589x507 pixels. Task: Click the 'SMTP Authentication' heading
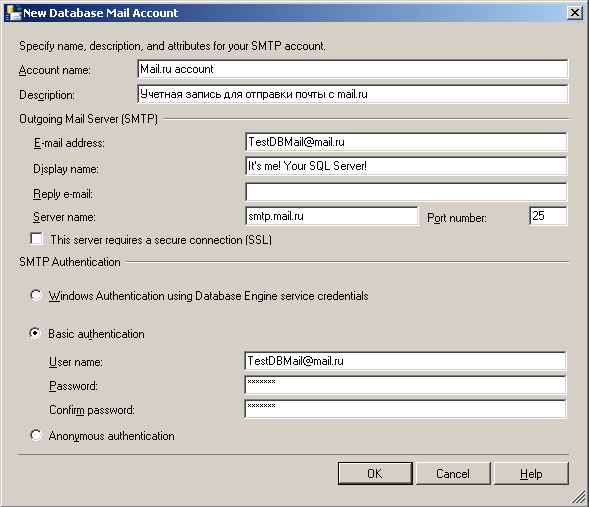pos(70,262)
